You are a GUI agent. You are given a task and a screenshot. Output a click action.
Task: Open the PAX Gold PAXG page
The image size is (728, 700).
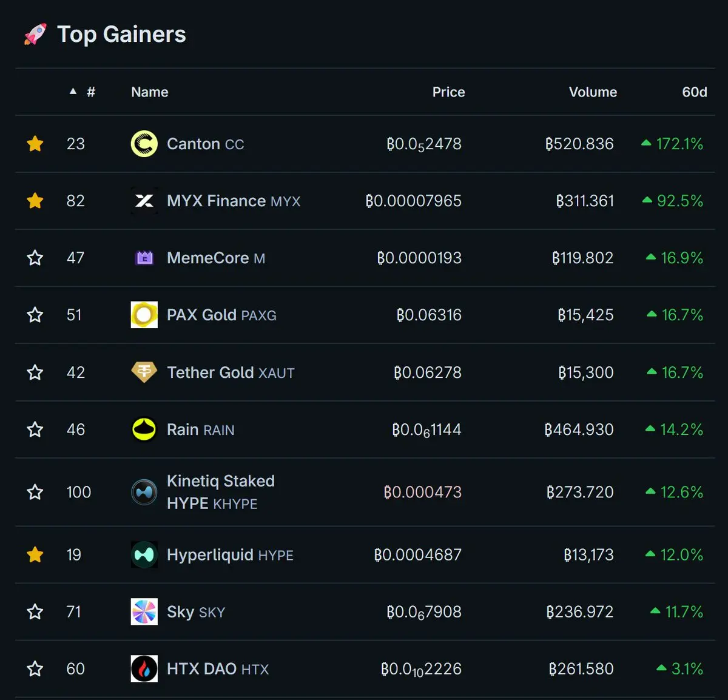click(x=221, y=315)
